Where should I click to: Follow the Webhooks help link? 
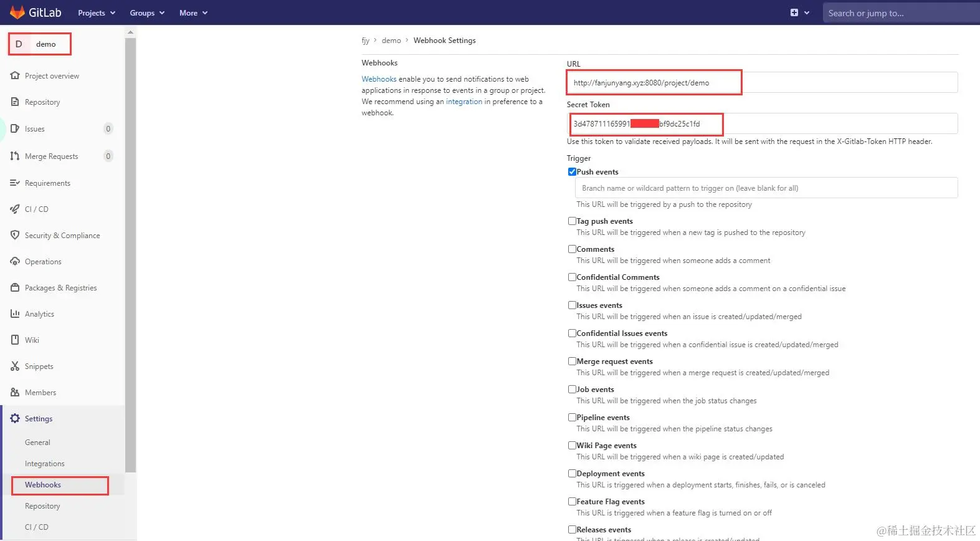pyautogui.click(x=379, y=79)
